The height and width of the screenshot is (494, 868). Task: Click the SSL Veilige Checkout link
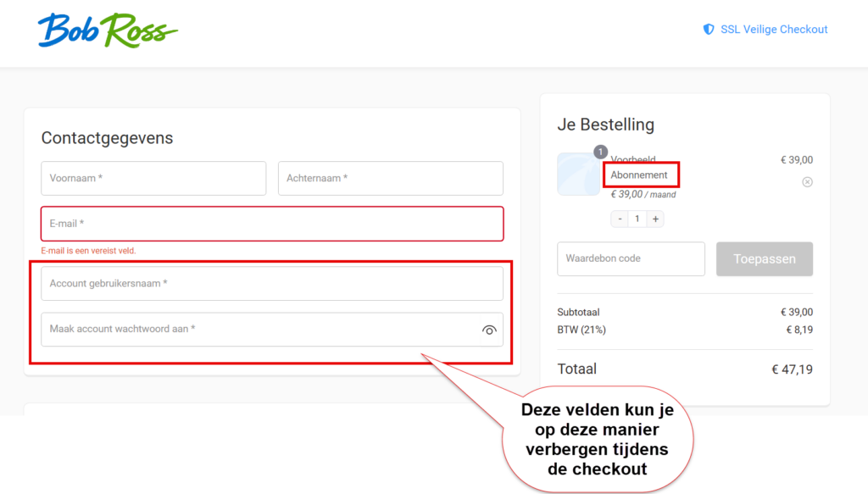[773, 29]
